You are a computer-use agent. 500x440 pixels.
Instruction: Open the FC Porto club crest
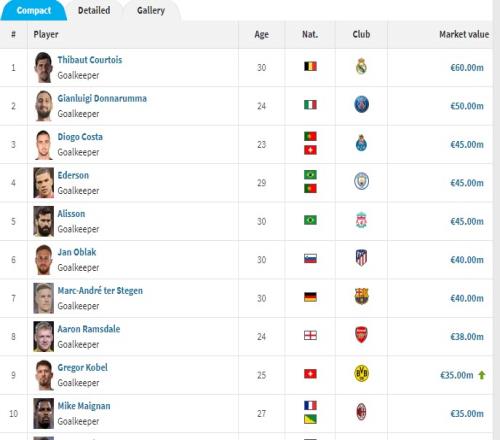361,143
